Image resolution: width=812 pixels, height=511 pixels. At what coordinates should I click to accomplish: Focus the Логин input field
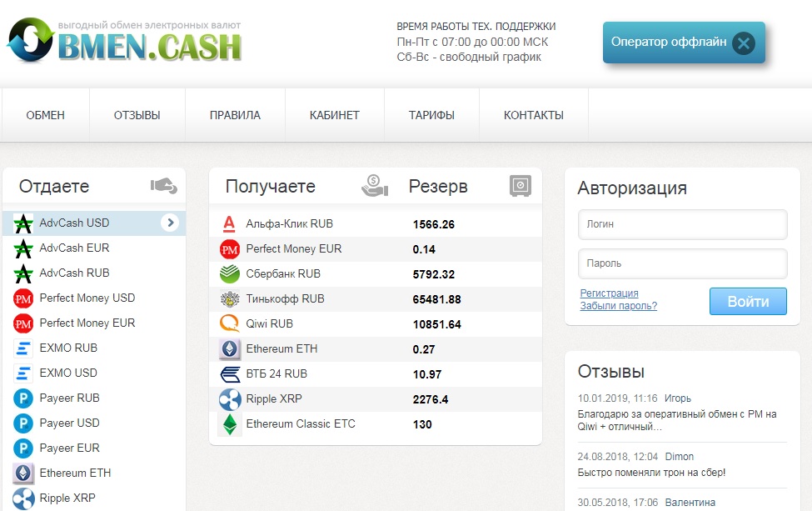coord(683,224)
